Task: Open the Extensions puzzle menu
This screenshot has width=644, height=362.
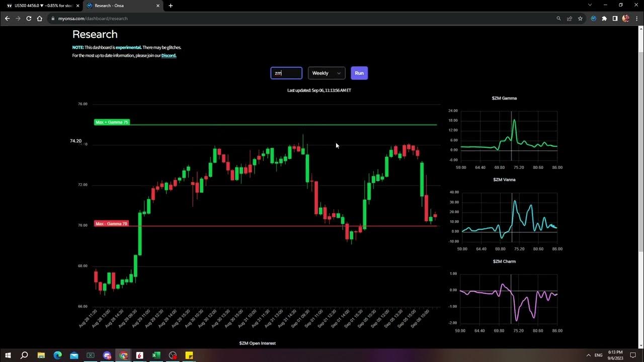Action: pyautogui.click(x=604, y=19)
